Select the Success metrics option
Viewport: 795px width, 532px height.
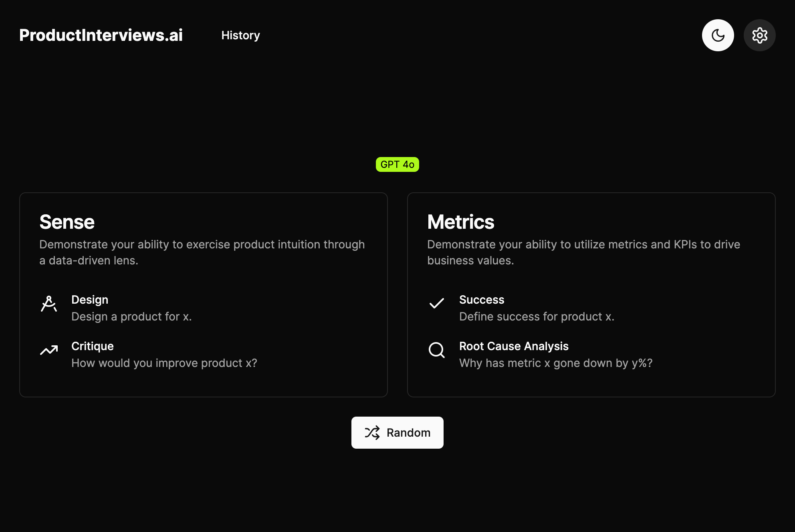(482, 300)
